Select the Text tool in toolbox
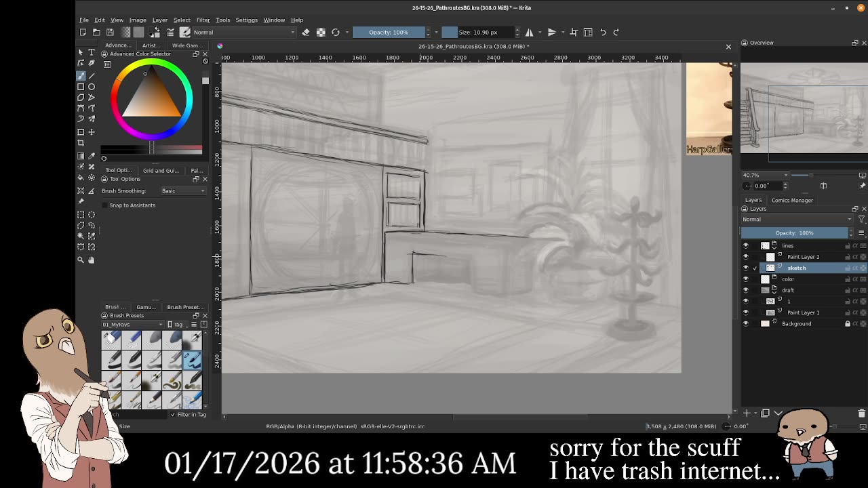Screen dimensions: 868x488 pos(92,52)
